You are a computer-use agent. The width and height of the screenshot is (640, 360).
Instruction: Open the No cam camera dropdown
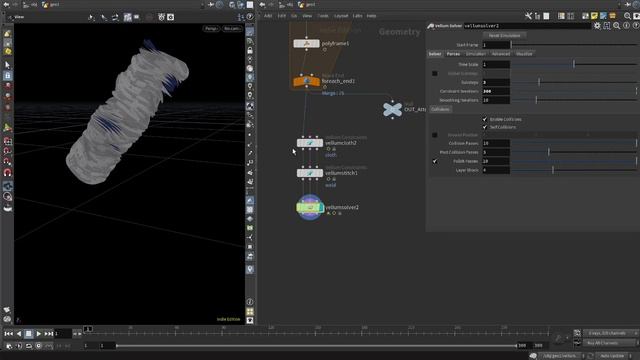pyautogui.click(x=232, y=29)
